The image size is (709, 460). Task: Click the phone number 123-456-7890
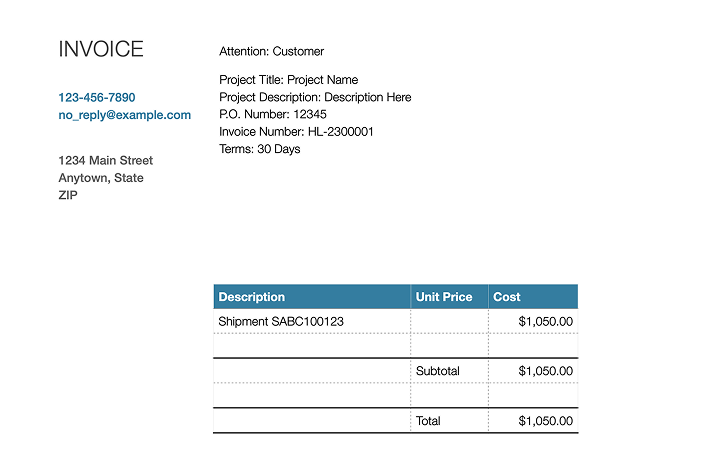coord(97,98)
